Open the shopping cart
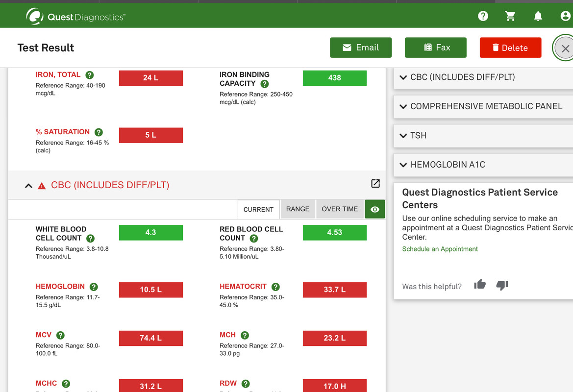573x392 pixels. pyautogui.click(x=510, y=16)
